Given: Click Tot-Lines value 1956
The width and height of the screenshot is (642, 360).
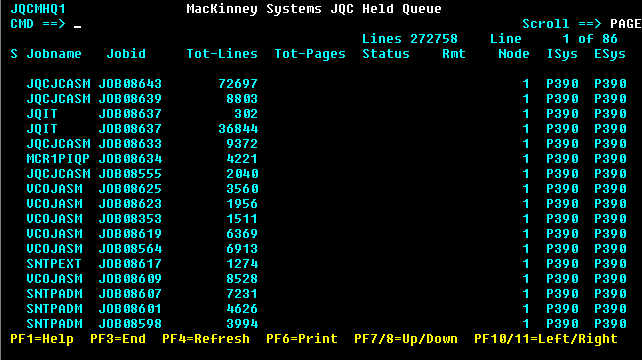Looking at the screenshot, I should click(x=242, y=204).
